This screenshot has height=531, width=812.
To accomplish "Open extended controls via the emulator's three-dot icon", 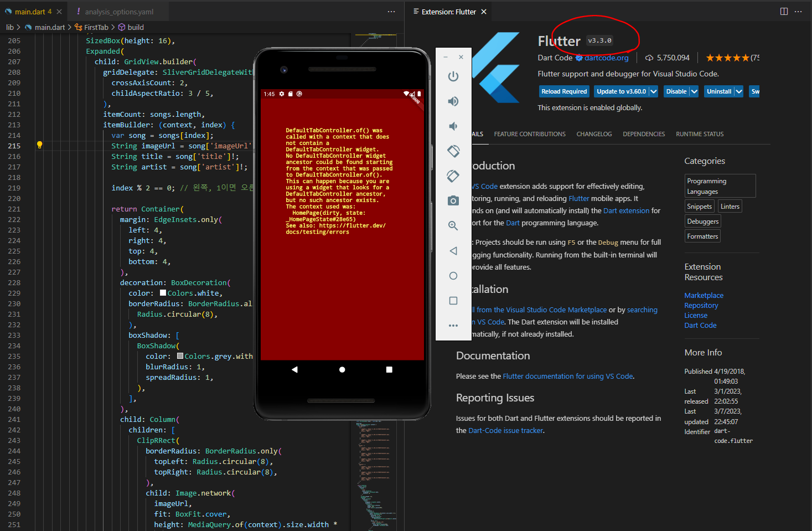I will tap(453, 326).
